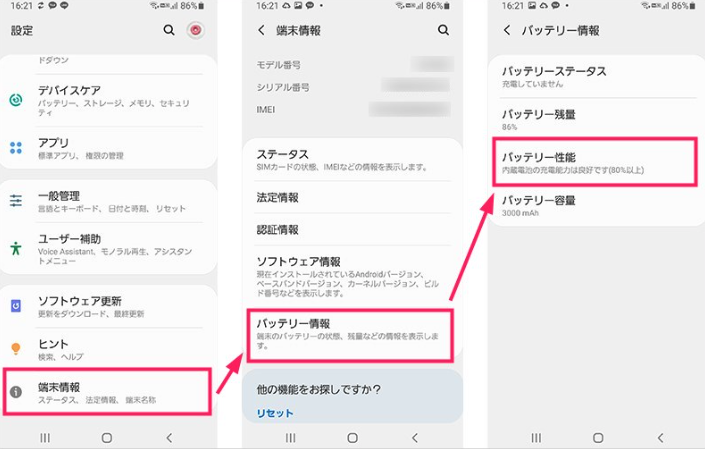Open the 法定情報 item

pos(352,198)
